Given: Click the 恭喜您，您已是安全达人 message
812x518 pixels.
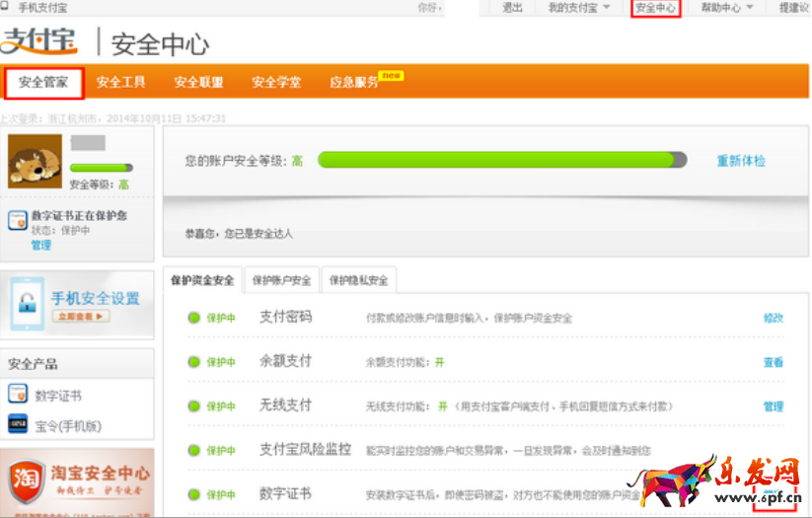Looking at the screenshot, I should (x=239, y=234).
